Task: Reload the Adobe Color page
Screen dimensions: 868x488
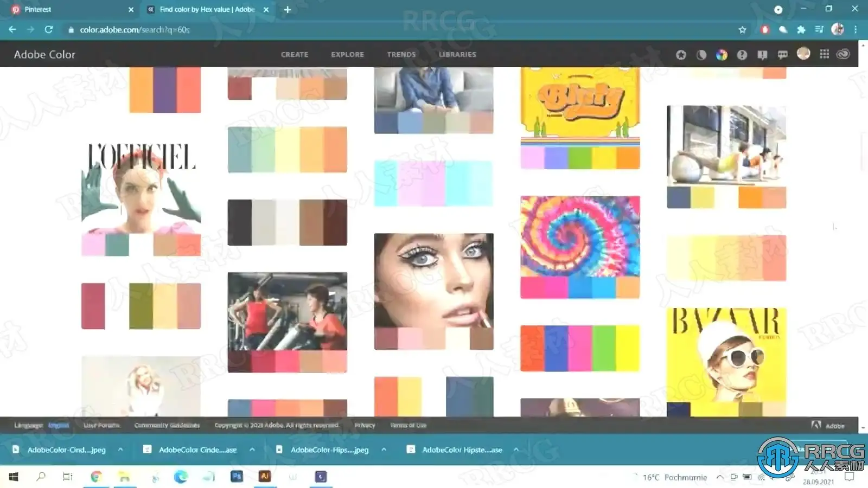Action: (49, 30)
